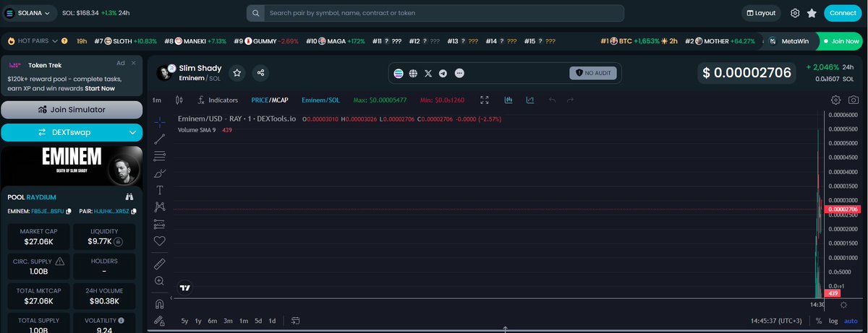Select the Fibonacci retracement tool
The height and width of the screenshot is (333, 868).
tap(160, 155)
